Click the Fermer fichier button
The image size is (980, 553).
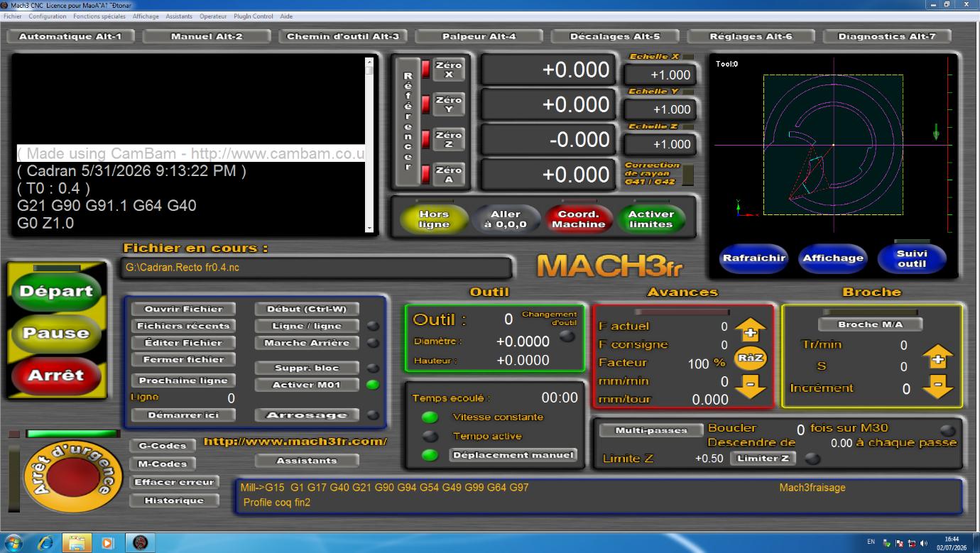coord(183,360)
